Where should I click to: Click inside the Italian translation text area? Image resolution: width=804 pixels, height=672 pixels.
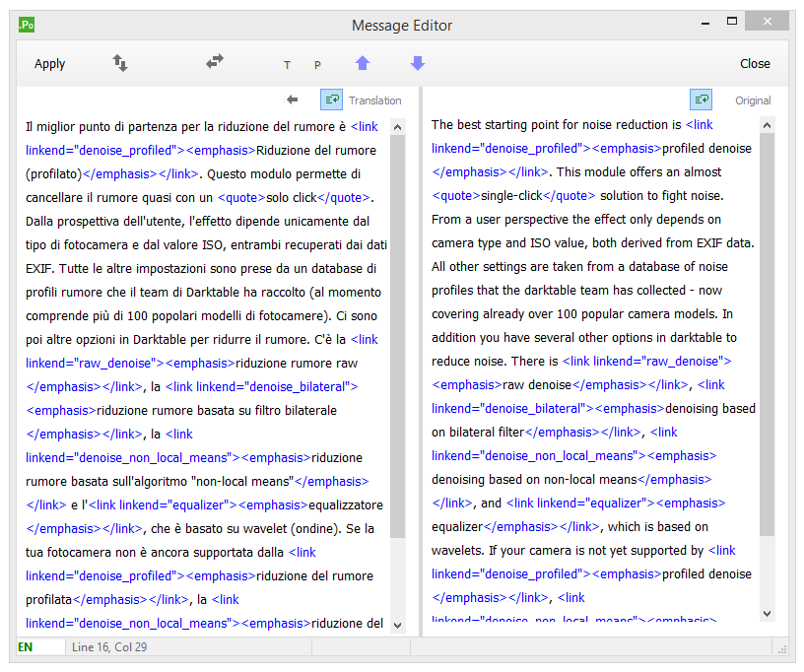[197, 374]
